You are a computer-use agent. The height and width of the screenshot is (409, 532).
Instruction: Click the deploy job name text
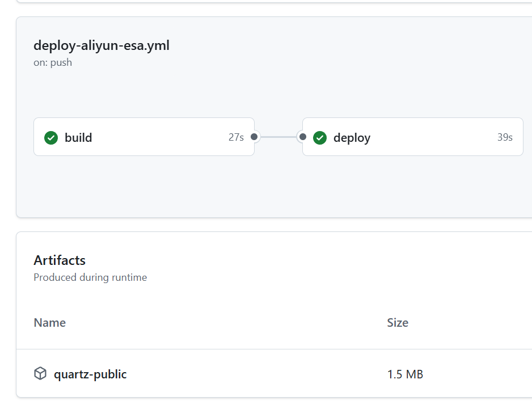(352, 138)
